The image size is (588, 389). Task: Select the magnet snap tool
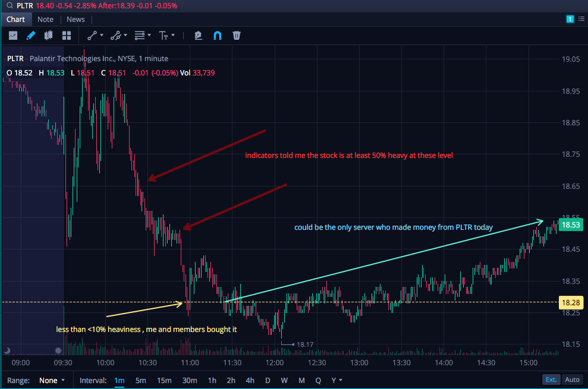point(218,36)
